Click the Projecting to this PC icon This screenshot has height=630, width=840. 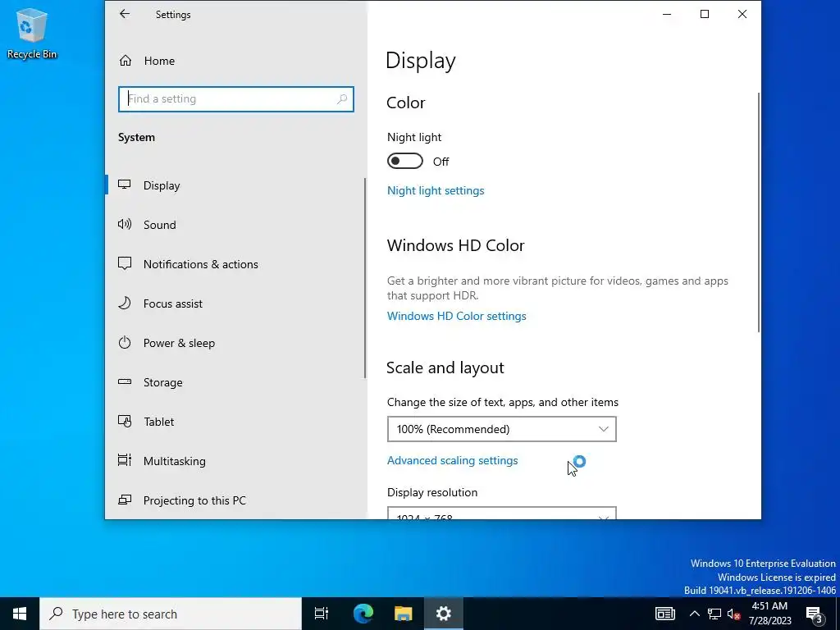click(125, 500)
